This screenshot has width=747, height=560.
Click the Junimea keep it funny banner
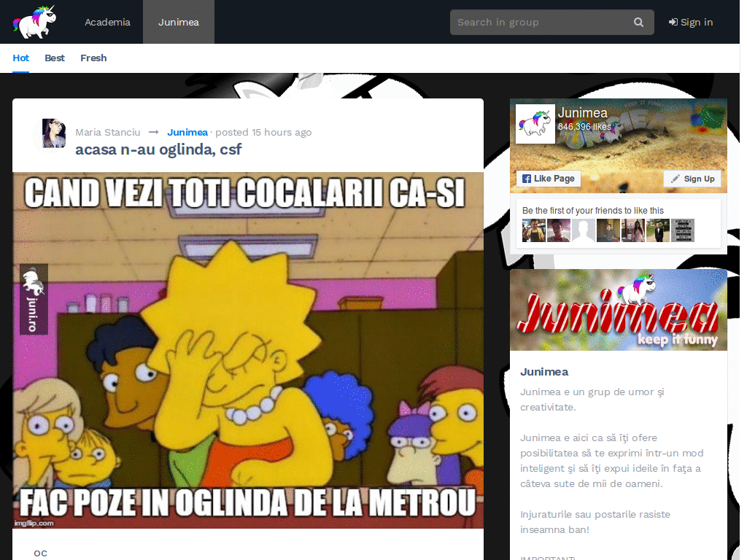619,310
